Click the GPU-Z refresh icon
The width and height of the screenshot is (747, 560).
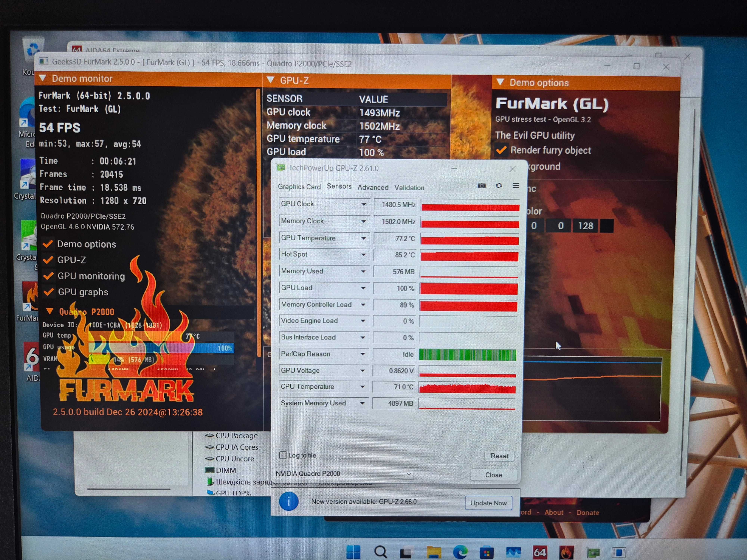[499, 186]
